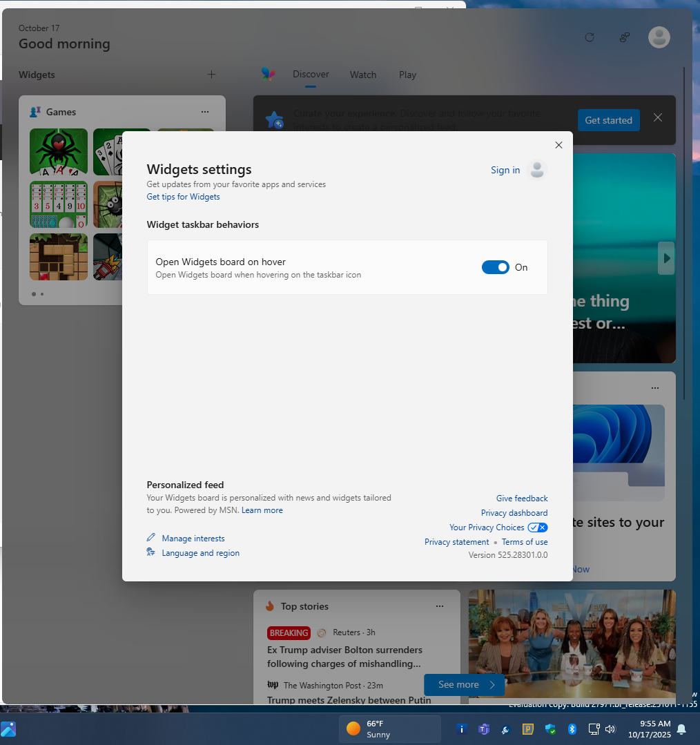The image size is (700, 745).
Task: Click the Microsoft Teams icon in system tray
Action: 484,729
